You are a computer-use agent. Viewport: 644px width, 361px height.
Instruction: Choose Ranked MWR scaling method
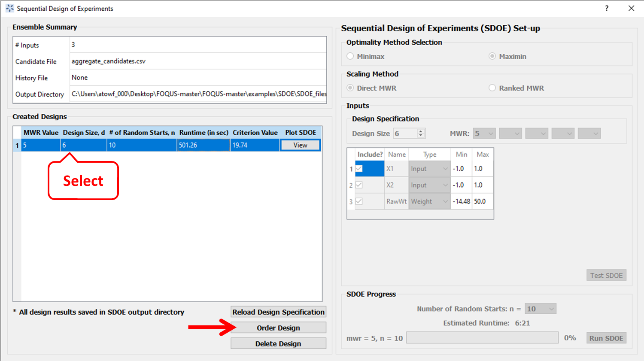[x=492, y=88]
